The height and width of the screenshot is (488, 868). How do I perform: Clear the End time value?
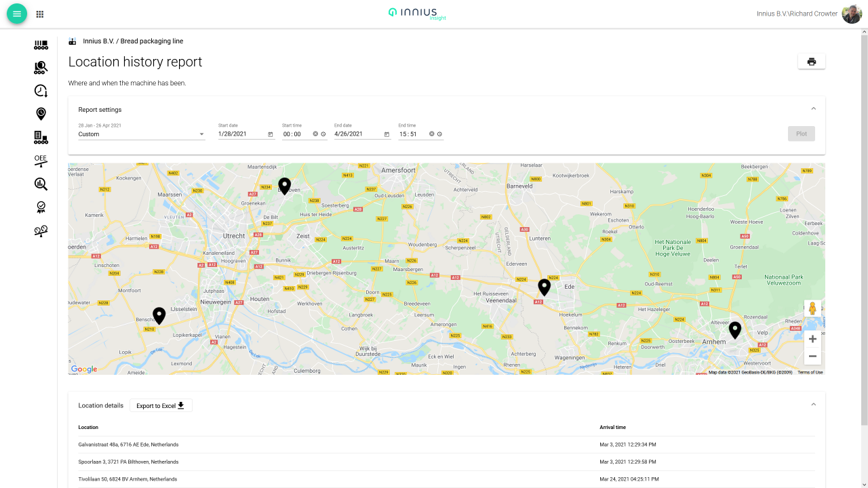click(x=432, y=134)
